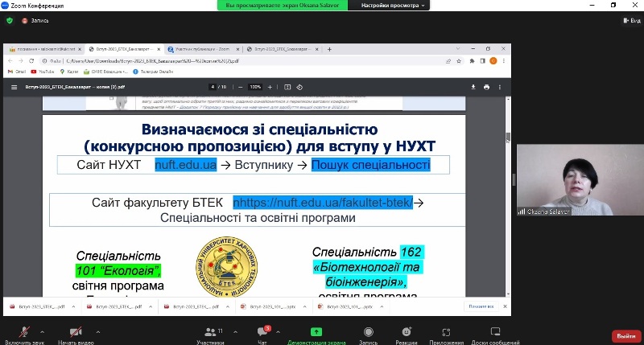Unmute microphone with Включить звук
644x345 pixels.
[25, 335]
